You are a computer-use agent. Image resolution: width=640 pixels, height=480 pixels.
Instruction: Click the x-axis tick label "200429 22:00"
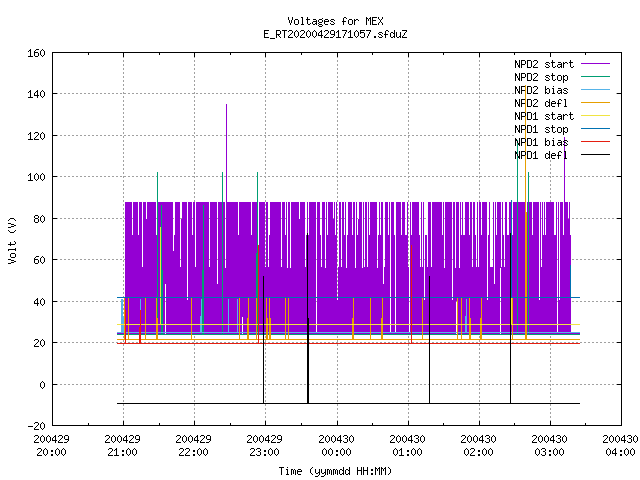[x=193, y=446]
